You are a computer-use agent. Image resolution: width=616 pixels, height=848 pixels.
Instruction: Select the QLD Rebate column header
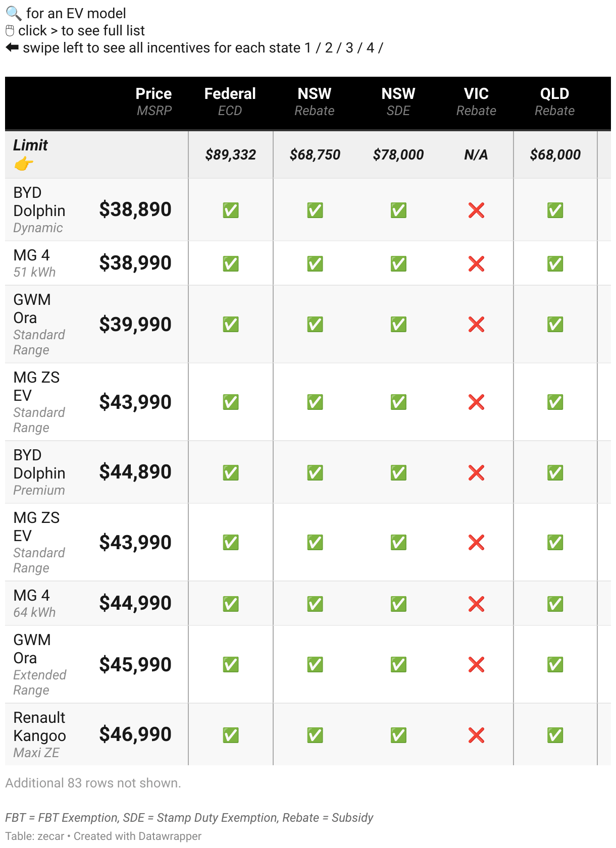(x=554, y=101)
